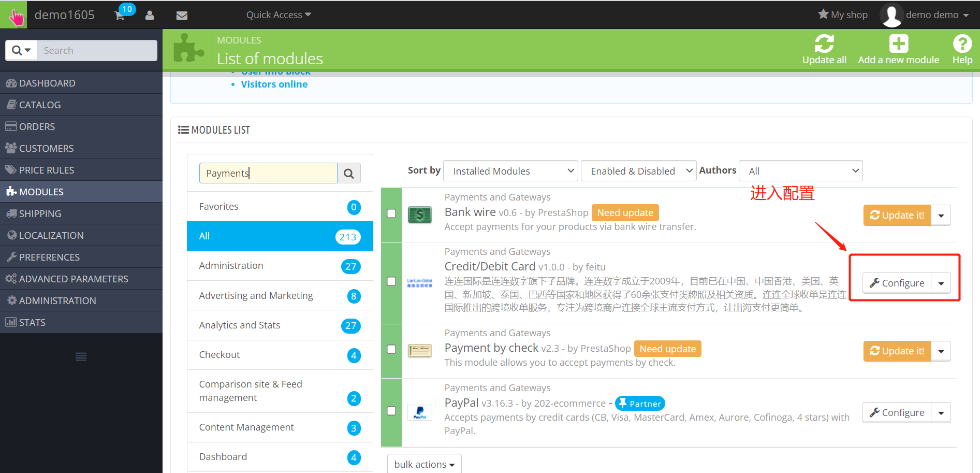Select the Favorites module category
980x473 pixels.
tap(280, 207)
